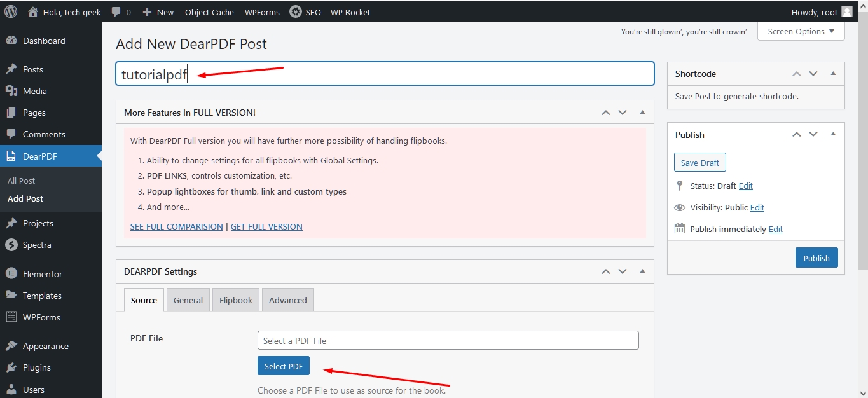Image resolution: width=868 pixels, height=398 pixels.
Task: Open Screen Options dropdown
Action: 801,31
